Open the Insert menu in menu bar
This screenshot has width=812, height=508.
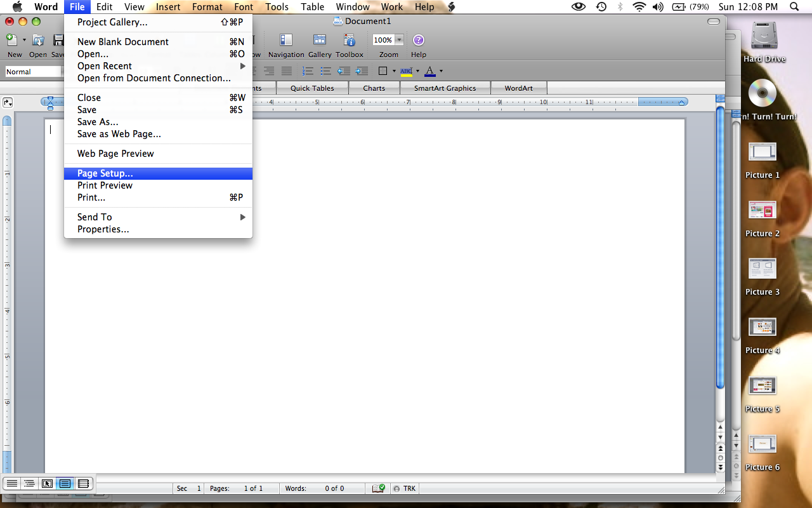(168, 7)
